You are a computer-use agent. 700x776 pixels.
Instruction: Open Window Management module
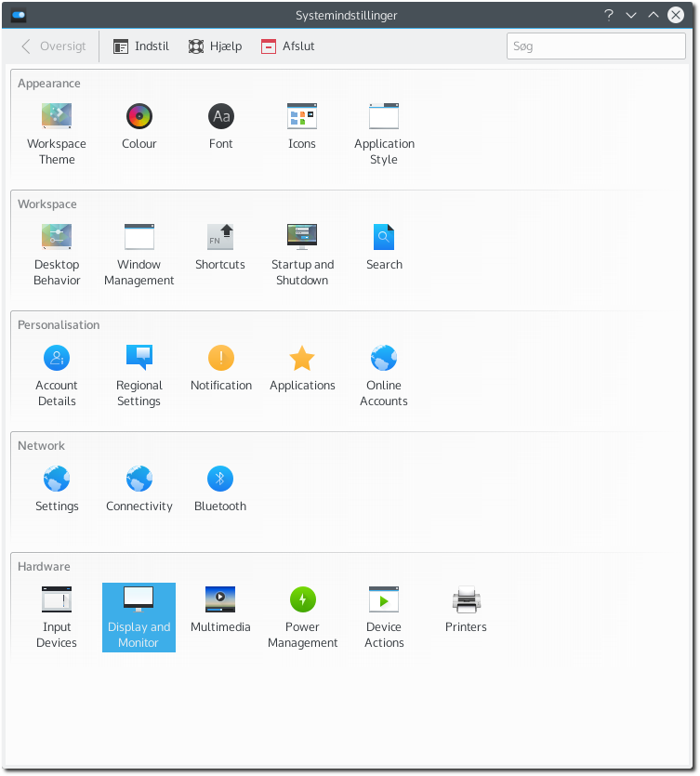tap(139, 255)
